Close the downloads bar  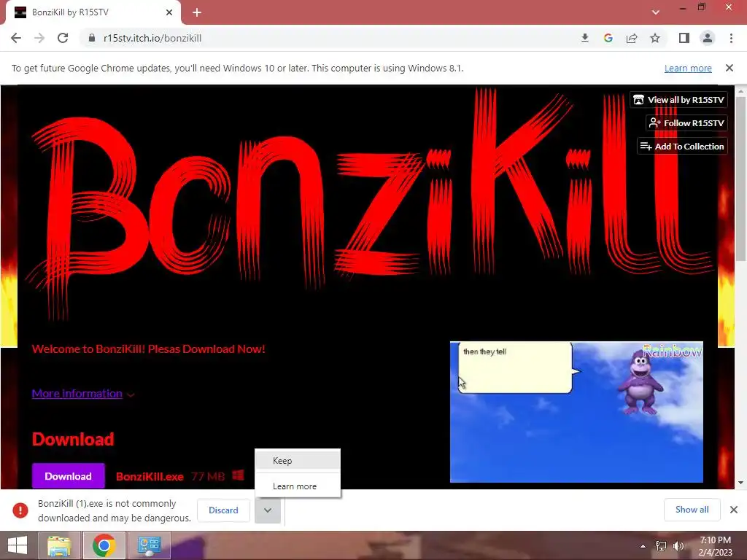pos(734,510)
